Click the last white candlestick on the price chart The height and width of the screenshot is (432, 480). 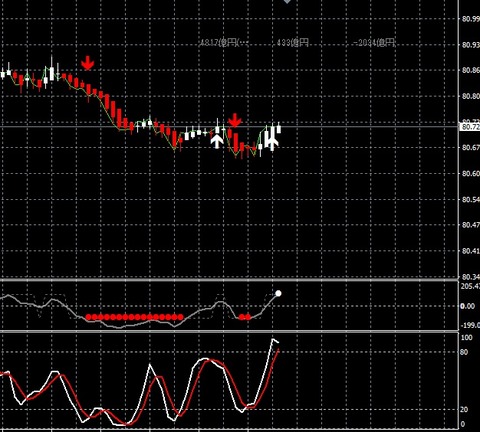click(279, 128)
